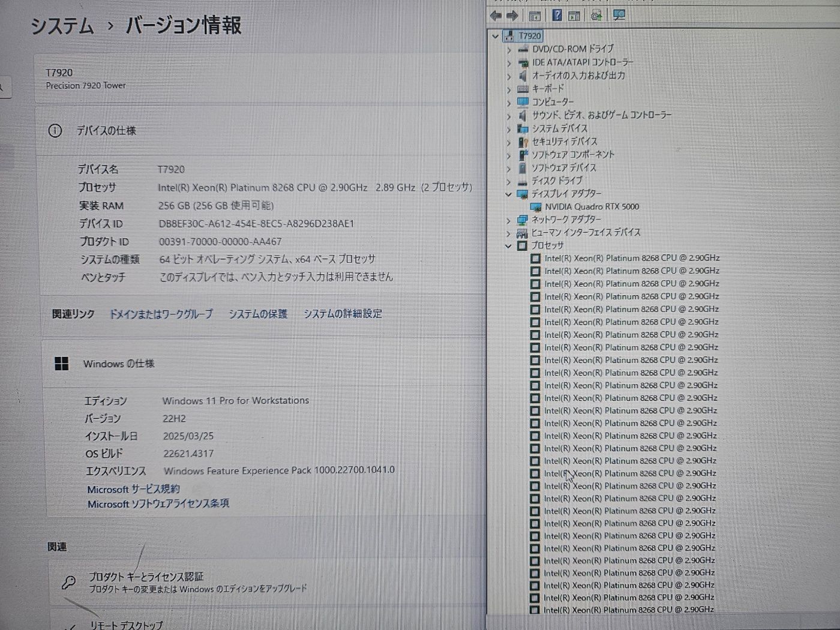
Task: Expand the キーボード node chevron
Action: 509,89
